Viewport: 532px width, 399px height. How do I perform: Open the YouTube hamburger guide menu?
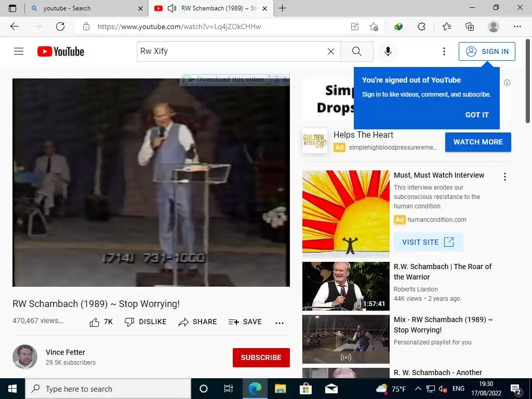[19, 51]
